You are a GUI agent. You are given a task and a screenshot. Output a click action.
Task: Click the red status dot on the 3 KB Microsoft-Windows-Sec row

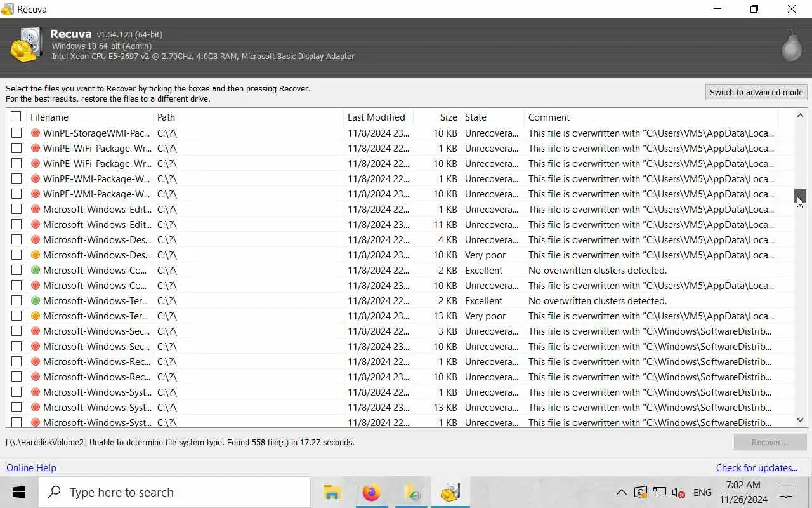coord(36,331)
